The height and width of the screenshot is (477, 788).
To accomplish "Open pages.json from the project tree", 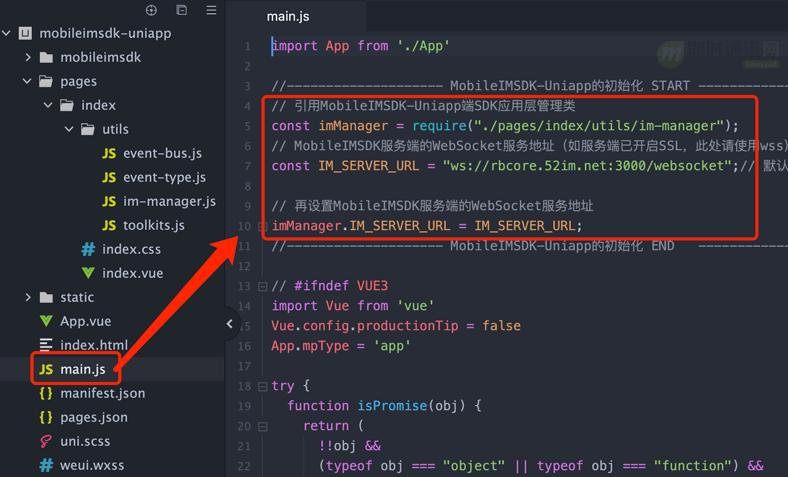I will 93,417.
